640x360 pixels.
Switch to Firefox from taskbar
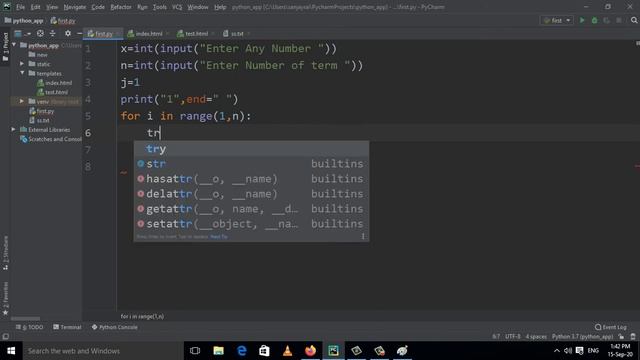pos(310,351)
